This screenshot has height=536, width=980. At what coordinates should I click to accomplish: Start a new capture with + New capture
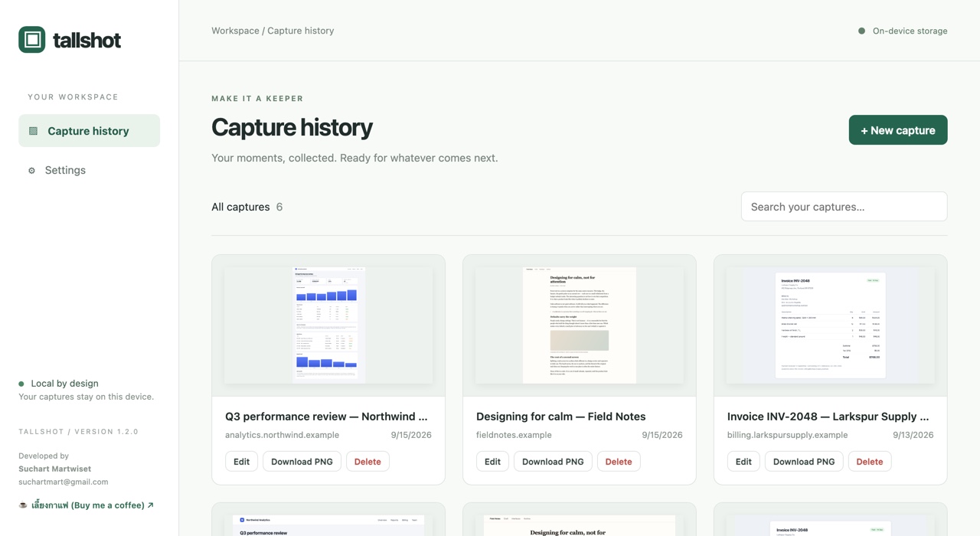pos(898,130)
